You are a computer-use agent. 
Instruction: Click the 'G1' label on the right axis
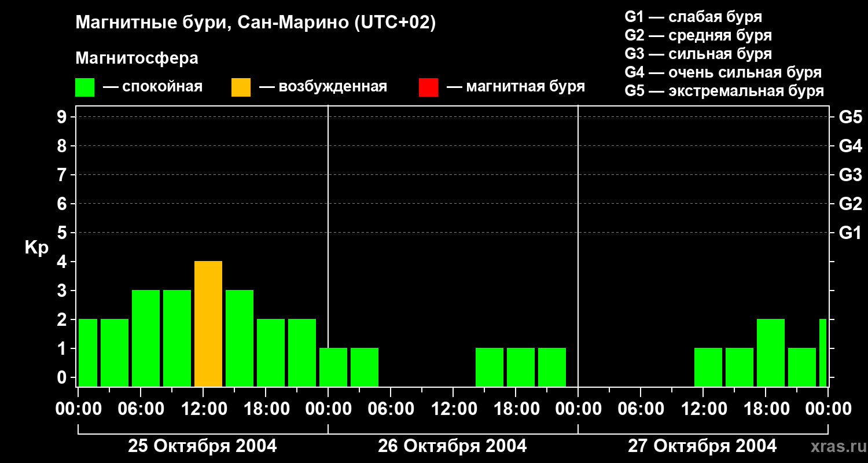click(850, 233)
